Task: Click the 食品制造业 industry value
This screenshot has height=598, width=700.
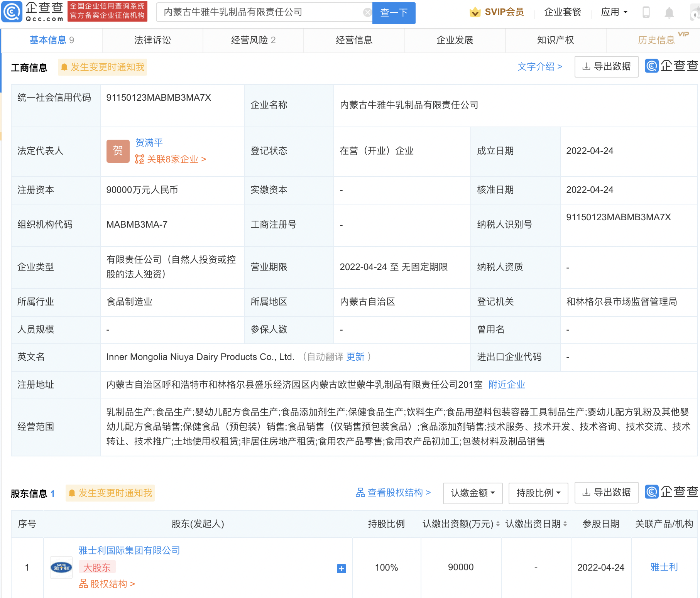Action: click(x=129, y=302)
